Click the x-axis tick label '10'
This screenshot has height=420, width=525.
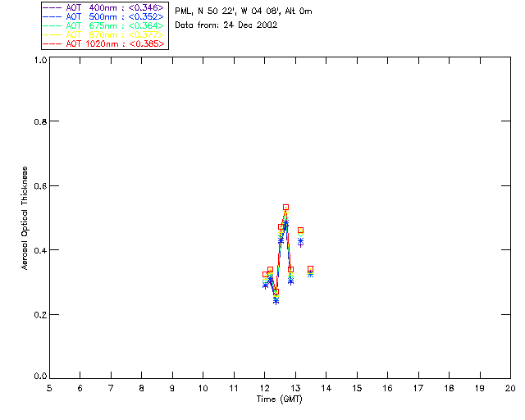(203, 388)
